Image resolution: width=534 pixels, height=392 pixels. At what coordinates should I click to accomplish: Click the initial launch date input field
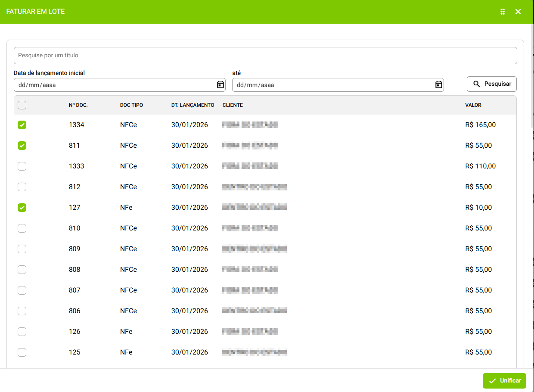pyautogui.click(x=112, y=85)
